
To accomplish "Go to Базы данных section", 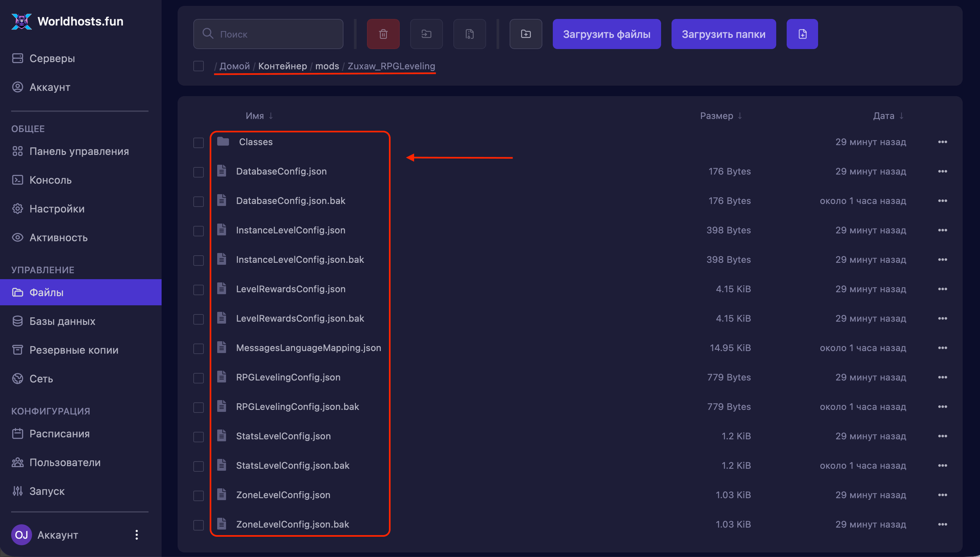I will click(62, 321).
